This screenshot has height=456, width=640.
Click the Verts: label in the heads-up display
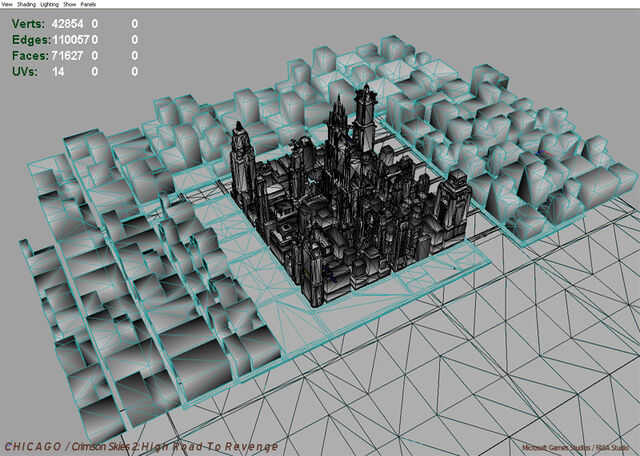[x=28, y=24]
